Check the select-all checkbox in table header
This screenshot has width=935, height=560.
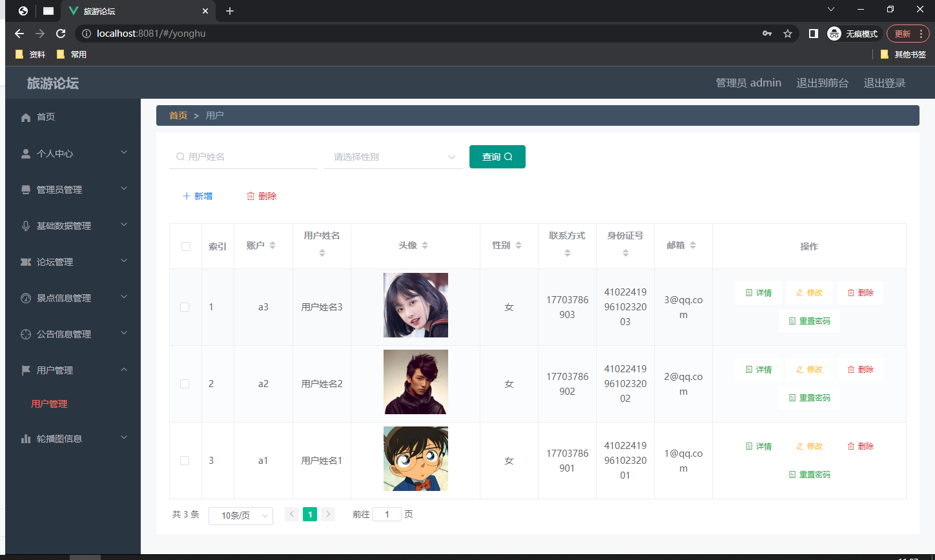click(x=185, y=246)
